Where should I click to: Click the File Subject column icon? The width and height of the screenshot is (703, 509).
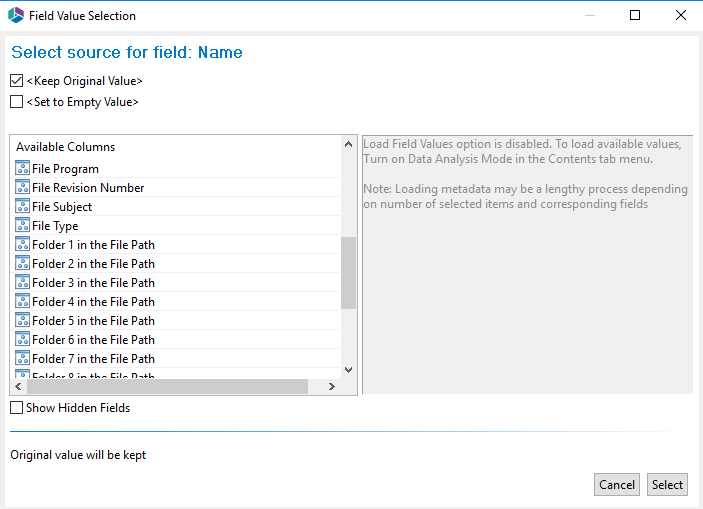click(23, 207)
